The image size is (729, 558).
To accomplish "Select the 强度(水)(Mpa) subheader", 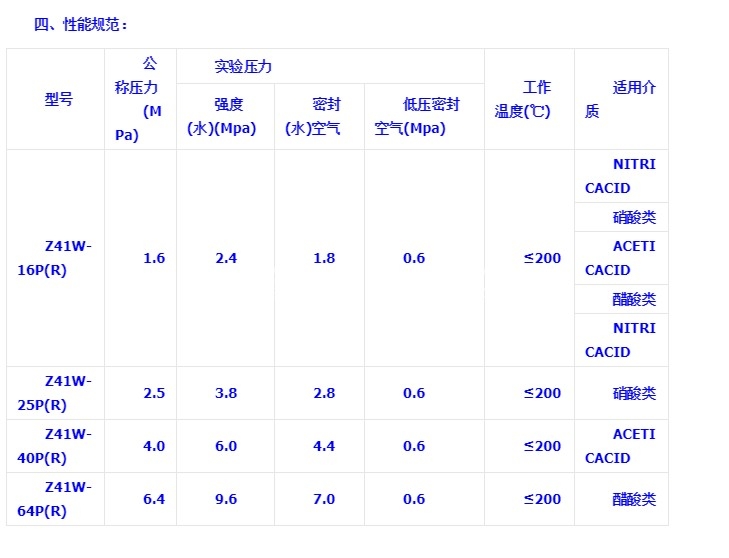I will coord(225,116).
